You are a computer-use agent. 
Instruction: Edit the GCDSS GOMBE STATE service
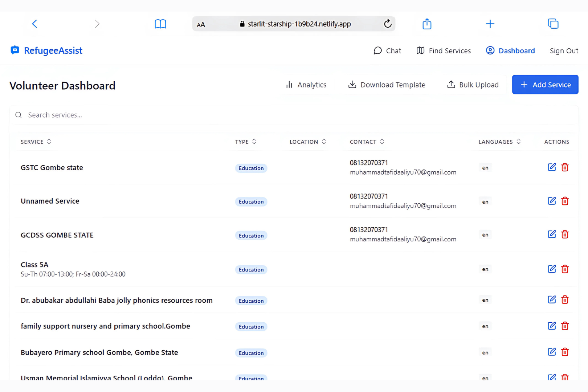tap(552, 234)
